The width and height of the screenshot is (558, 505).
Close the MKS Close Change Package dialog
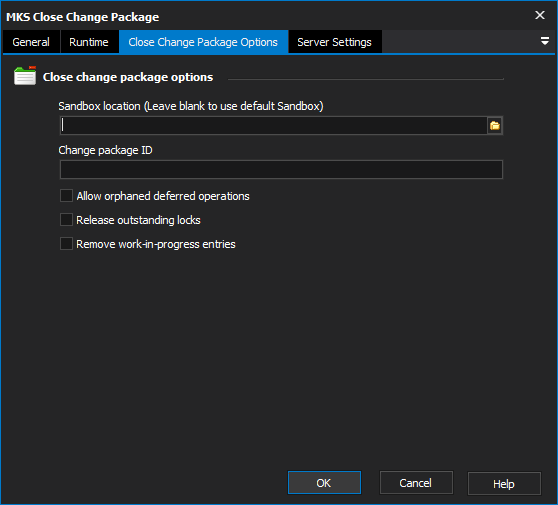coord(540,15)
